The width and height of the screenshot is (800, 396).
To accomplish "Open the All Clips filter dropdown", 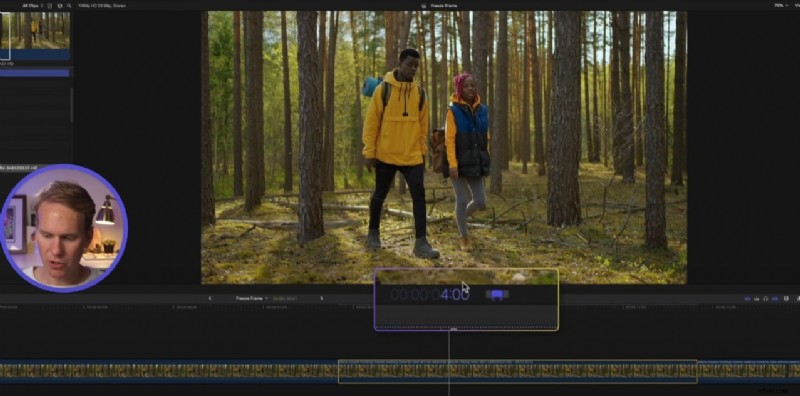I will pos(33,6).
